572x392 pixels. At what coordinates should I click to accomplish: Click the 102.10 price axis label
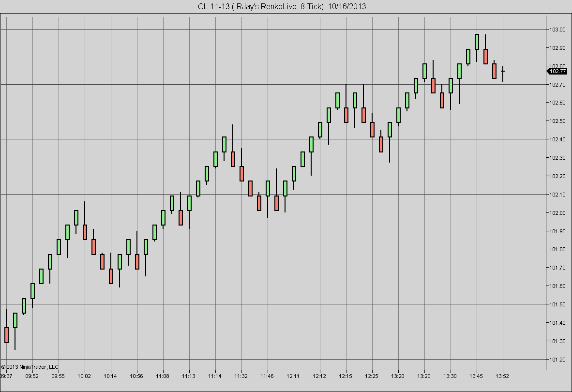pyautogui.click(x=557, y=195)
